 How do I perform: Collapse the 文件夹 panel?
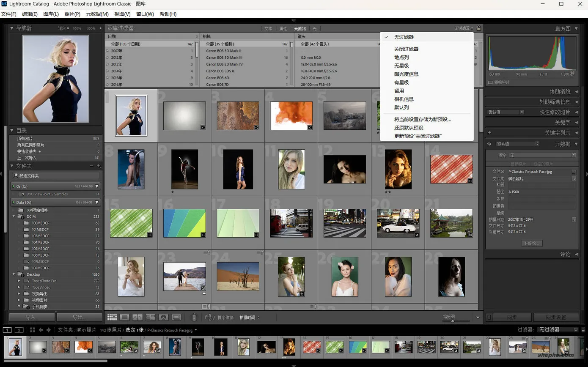point(12,166)
